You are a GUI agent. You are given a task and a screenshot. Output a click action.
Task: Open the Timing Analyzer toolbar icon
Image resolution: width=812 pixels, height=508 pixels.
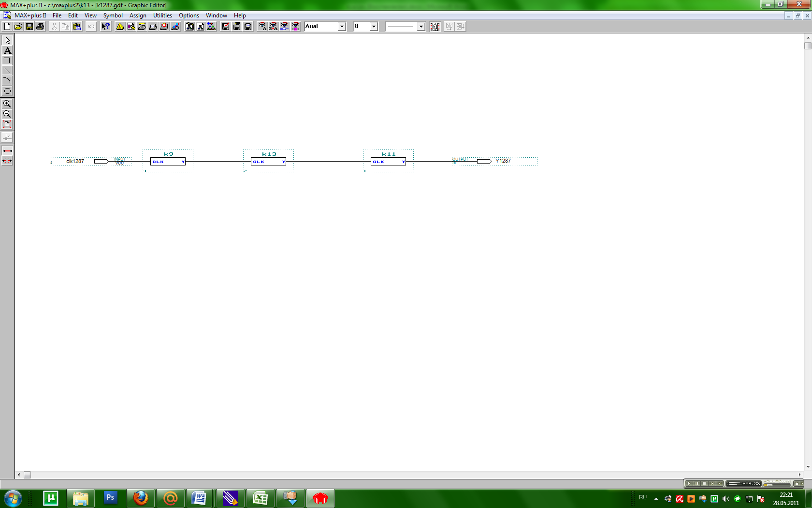tap(164, 27)
